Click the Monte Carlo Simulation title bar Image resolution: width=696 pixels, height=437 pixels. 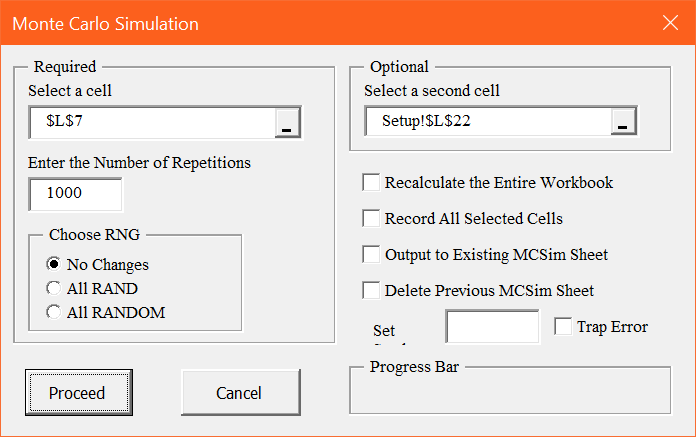pos(300,23)
